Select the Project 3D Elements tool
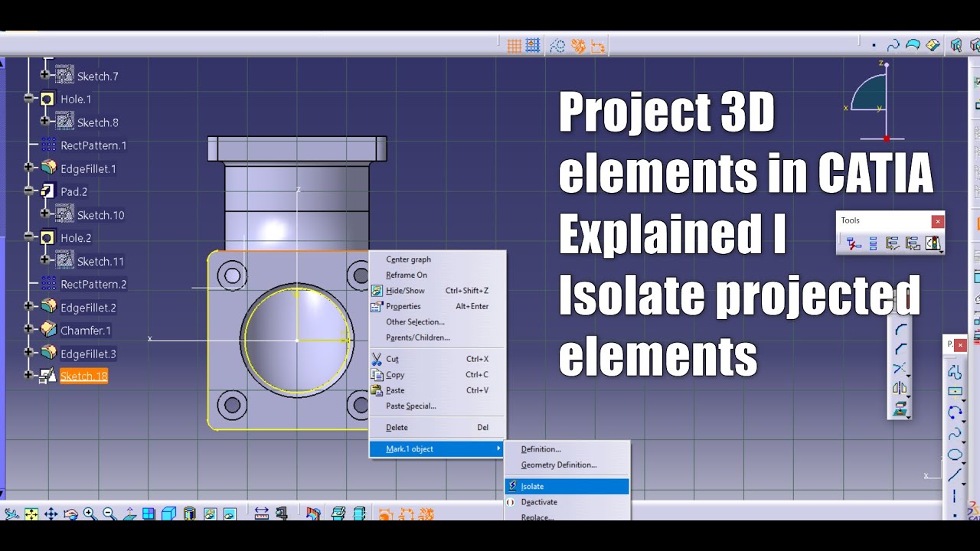The width and height of the screenshot is (980, 551). pos(900,408)
